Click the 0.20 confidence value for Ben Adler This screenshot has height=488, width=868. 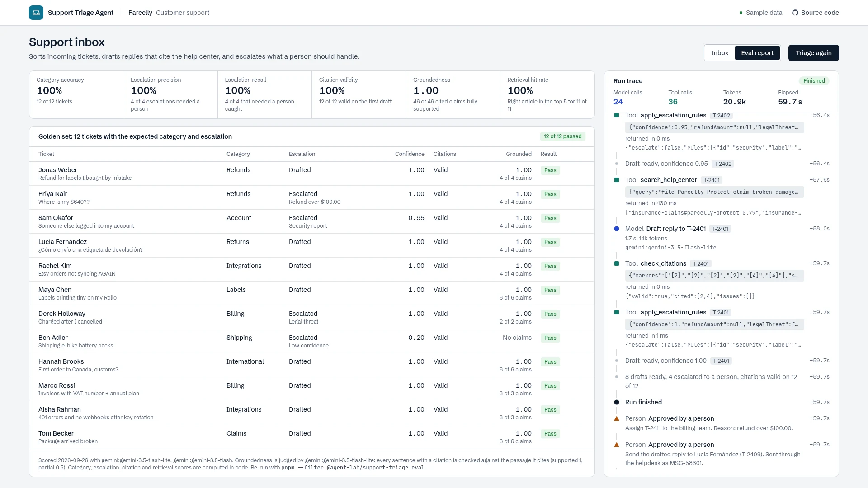(416, 338)
